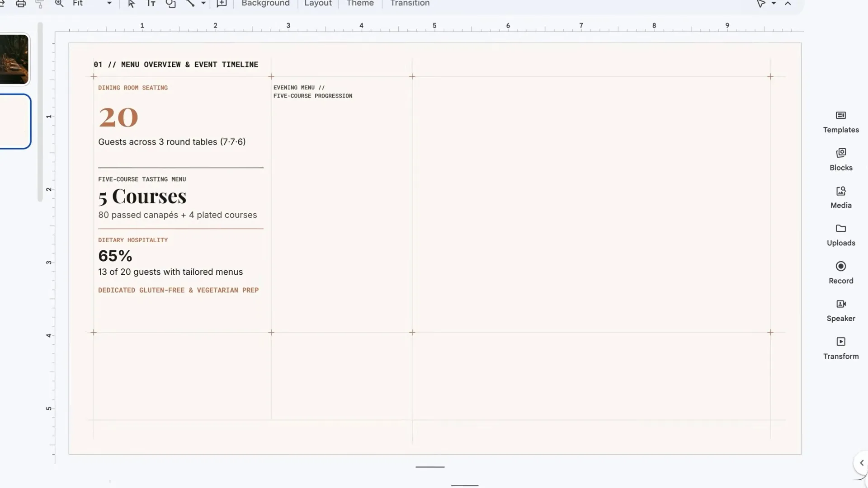Open the Blocks side panel
Image resolution: width=868 pixels, height=488 pixels.
click(841, 160)
